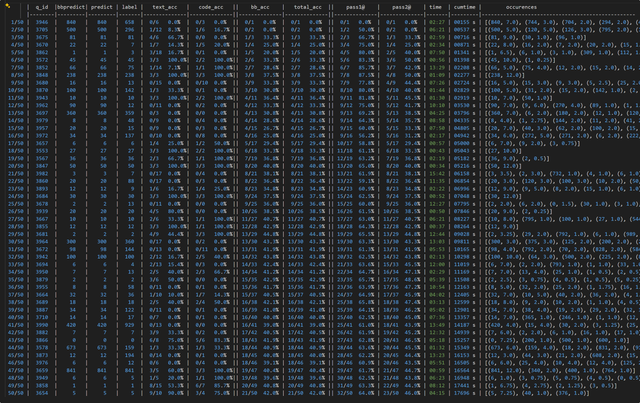Click cumtime value 03530 s
The height and width of the screenshot is (403, 640).
[x=464, y=105]
